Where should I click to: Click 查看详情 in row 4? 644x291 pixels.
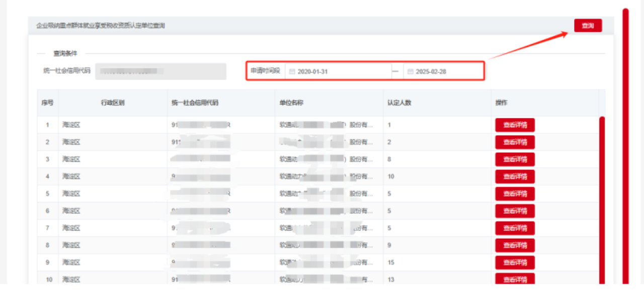pos(515,176)
